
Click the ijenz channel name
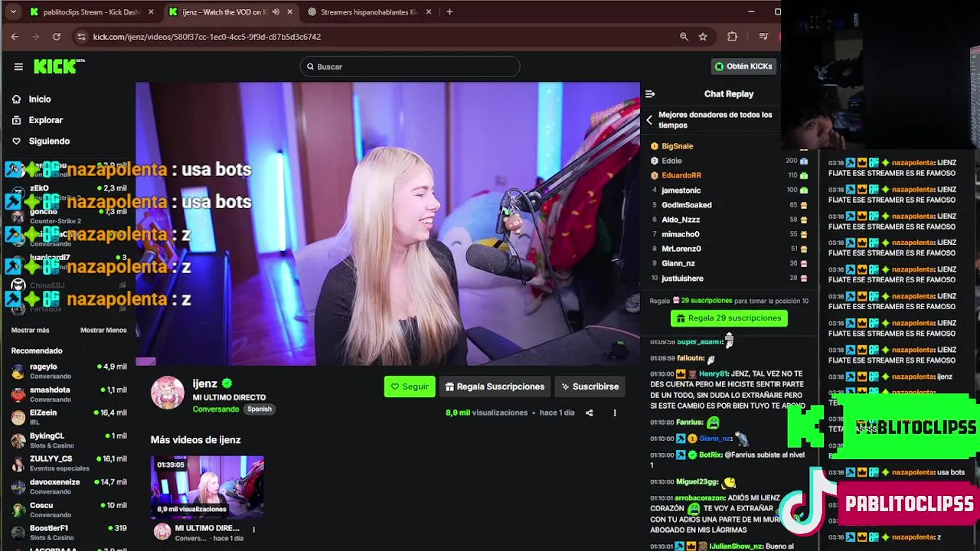coord(205,383)
